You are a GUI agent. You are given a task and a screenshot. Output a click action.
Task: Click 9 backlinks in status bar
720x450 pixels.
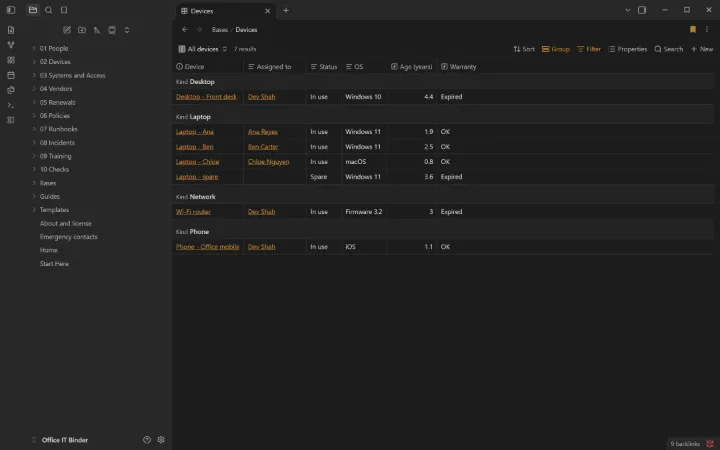pos(685,444)
